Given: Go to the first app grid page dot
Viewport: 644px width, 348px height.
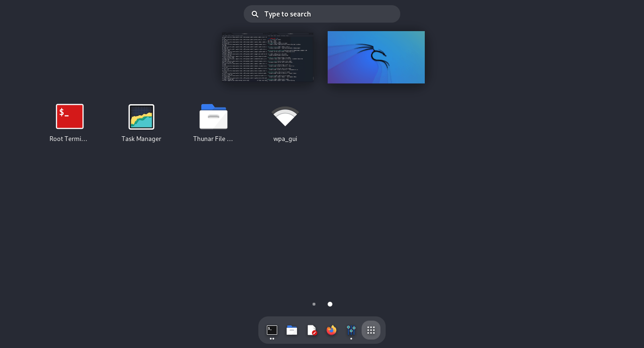Looking at the screenshot, I should pyautogui.click(x=314, y=304).
